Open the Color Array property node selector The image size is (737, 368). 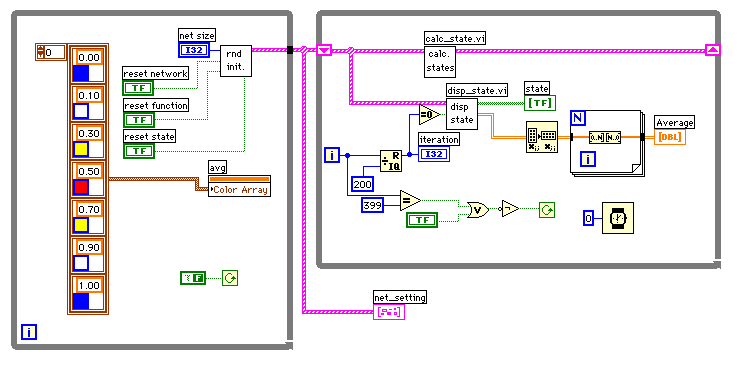click(x=240, y=190)
